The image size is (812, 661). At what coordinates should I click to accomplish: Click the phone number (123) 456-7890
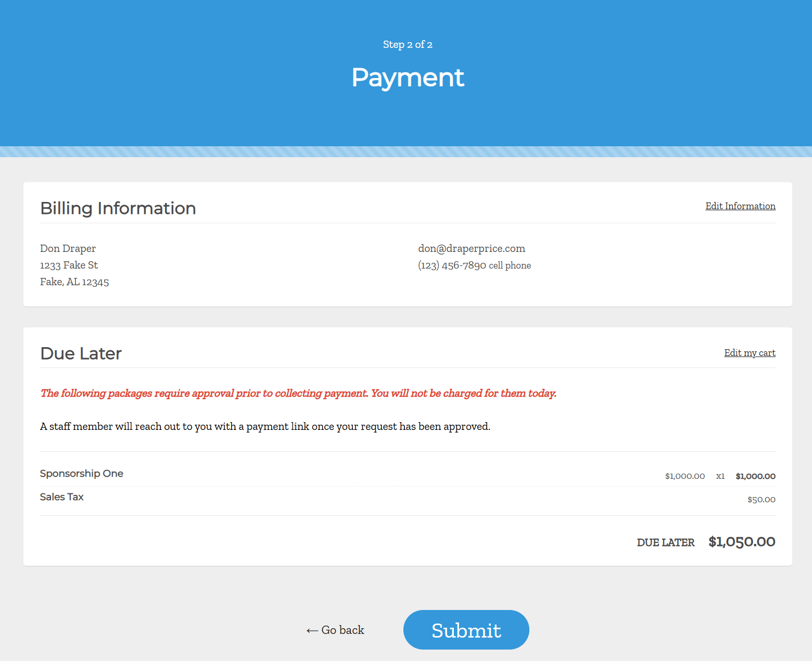click(x=452, y=265)
